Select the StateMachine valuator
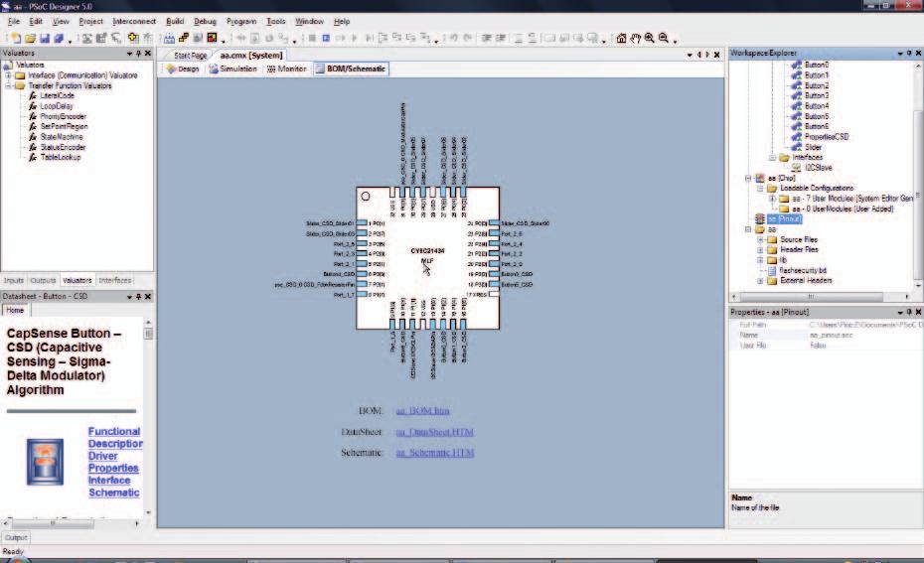The image size is (924, 563). (x=62, y=137)
